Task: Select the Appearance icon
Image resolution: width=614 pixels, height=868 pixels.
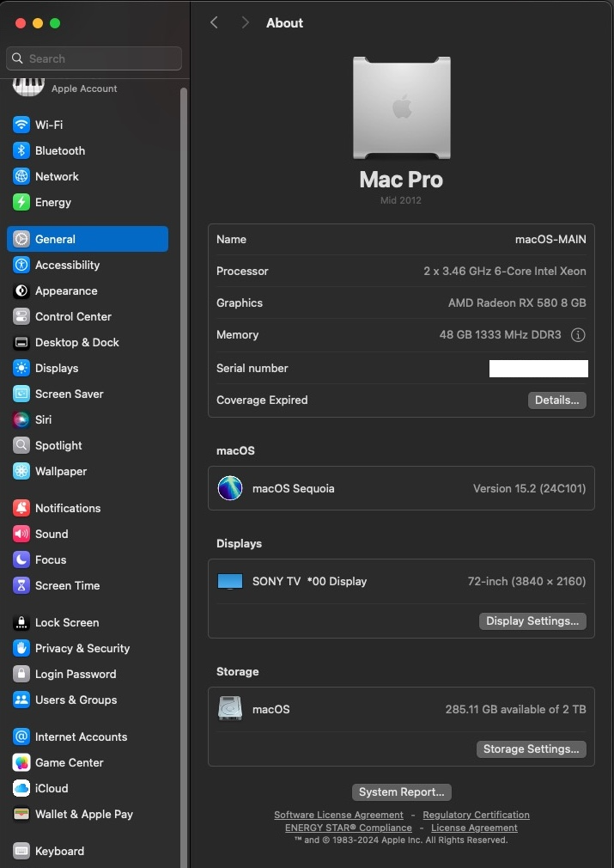Action: 21,290
